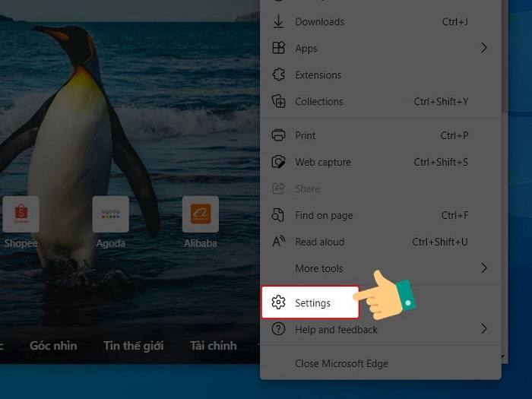Click the Find on page icon

coord(279,215)
